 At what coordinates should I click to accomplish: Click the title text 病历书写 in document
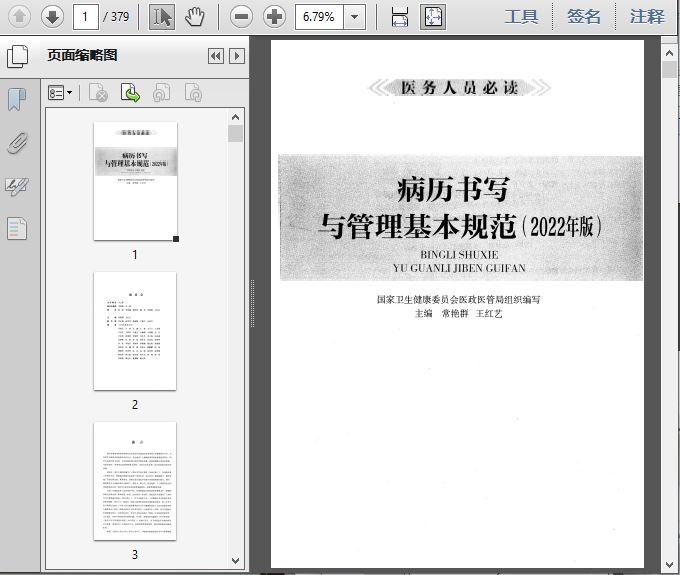click(453, 189)
